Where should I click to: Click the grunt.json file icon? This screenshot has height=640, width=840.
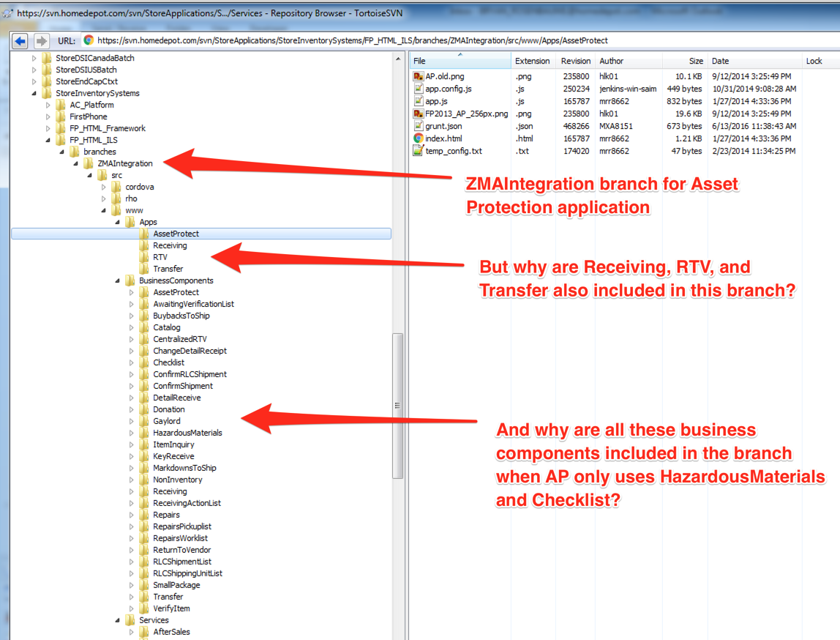pos(419,126)
